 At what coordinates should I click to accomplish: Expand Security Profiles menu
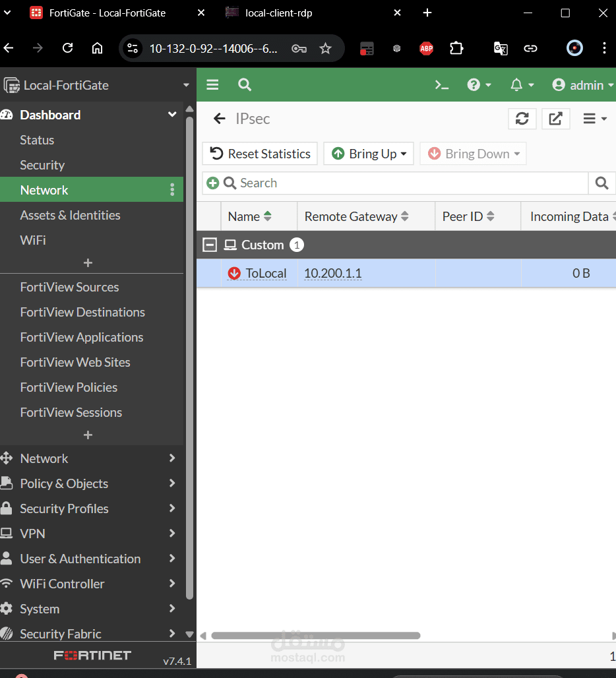92,508
